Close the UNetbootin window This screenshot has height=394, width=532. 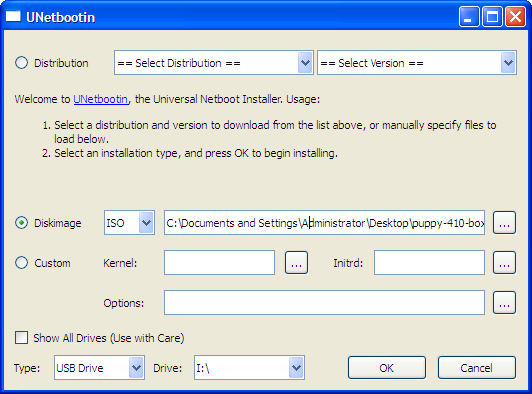[x=515, y=16]
